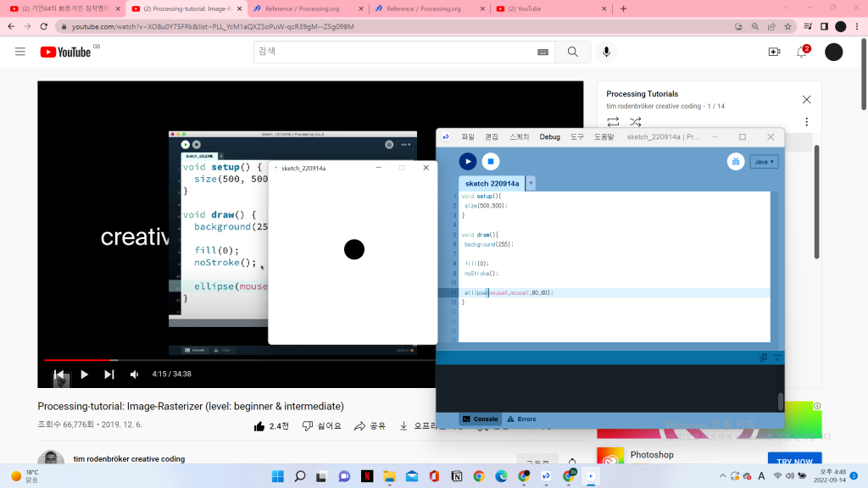
Task: Dislike the video (싫어요)
Action: pyautogui.click(x=321, y=426)
